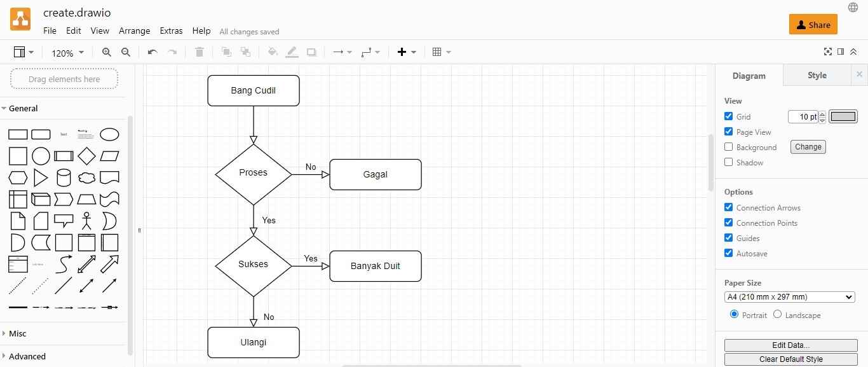Toggle the Grid checkbox

click(729, 116)
